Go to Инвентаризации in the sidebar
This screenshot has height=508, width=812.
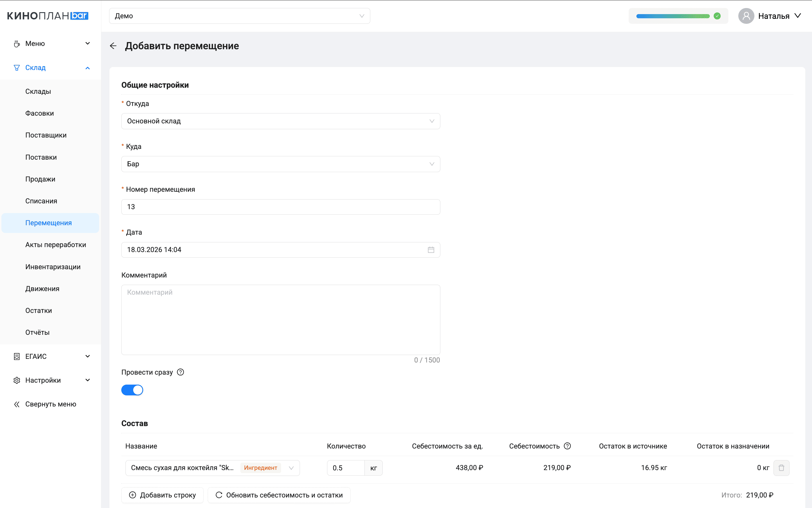53,267
